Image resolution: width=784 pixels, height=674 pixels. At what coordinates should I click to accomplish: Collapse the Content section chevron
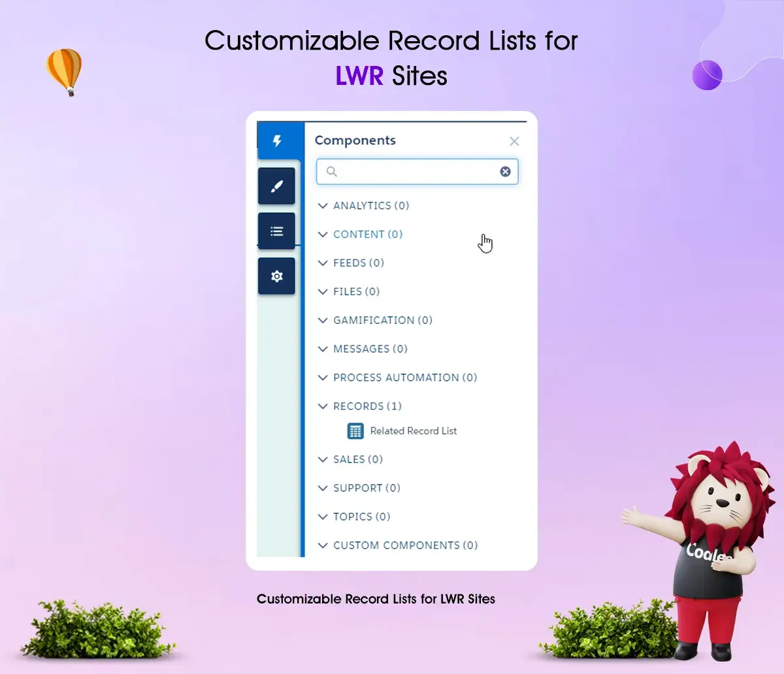click(323, 234)
